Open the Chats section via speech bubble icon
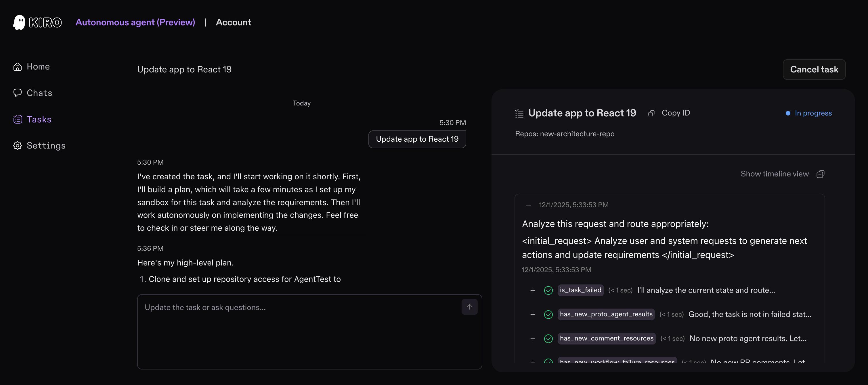This screenshot has height=385, width=868. (x=18, y=93)
